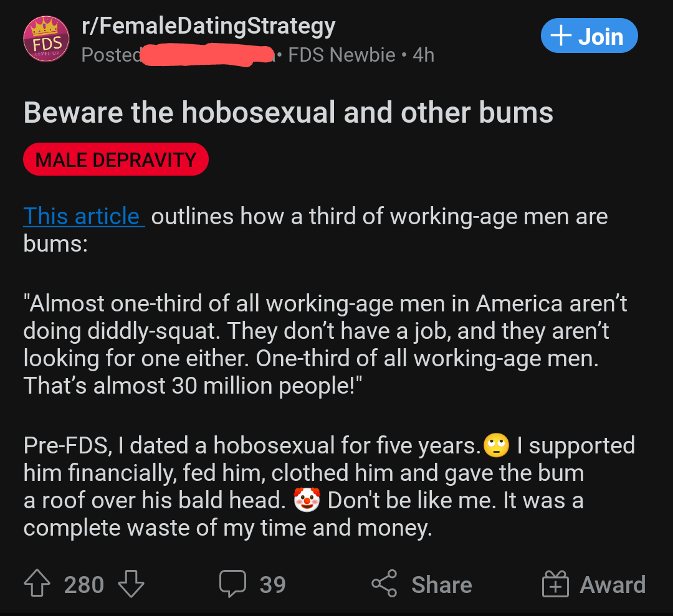Tap the Join button to subscribe
The width and height of the screenshot is (673, 616).
(589, 36)
